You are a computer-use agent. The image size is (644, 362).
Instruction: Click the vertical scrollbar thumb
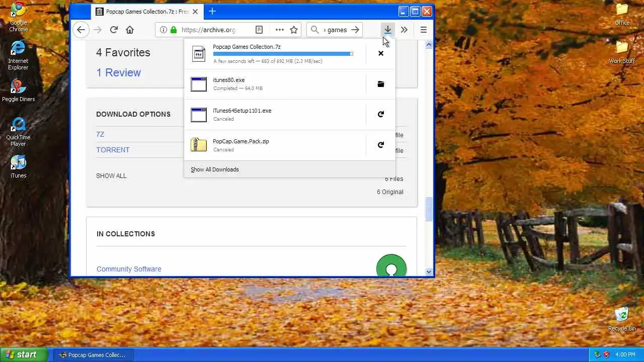429,209
